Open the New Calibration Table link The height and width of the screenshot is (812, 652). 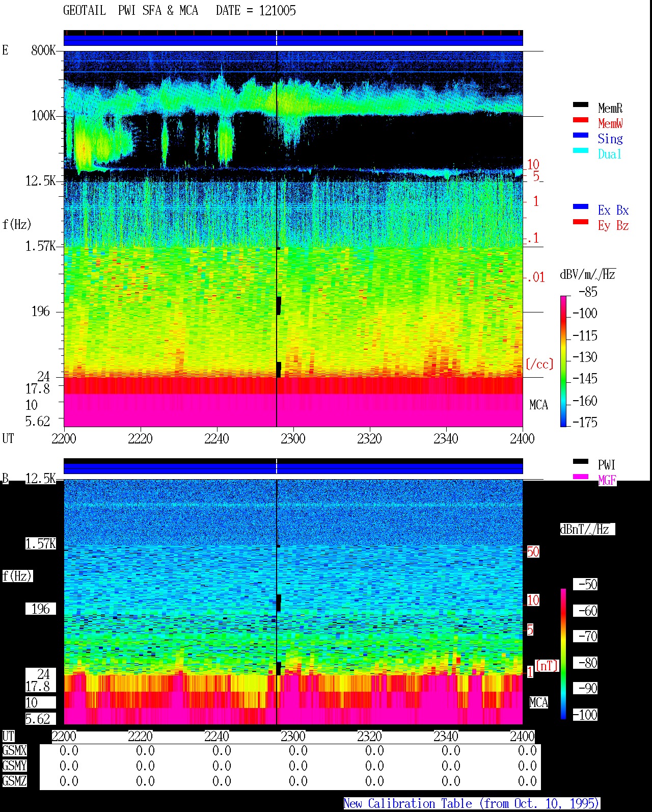click(x=472, y=804)
